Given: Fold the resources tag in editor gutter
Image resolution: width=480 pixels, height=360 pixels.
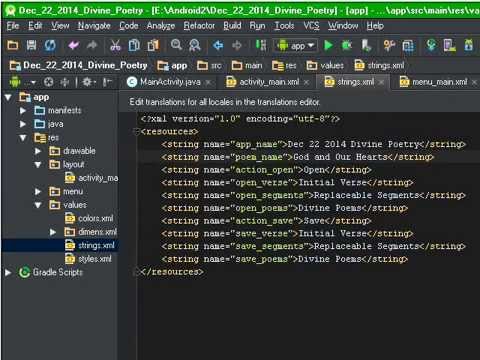Looking at the screenshot, I should point(136,132).
